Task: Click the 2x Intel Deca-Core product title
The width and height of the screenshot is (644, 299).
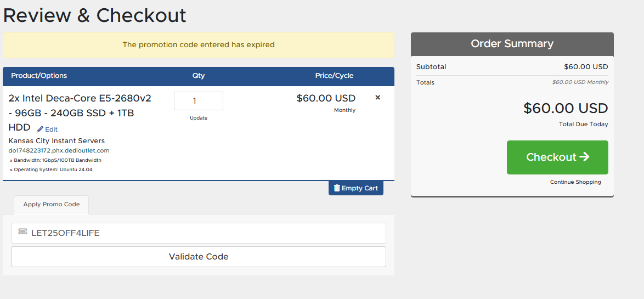Action: (80, 112)
